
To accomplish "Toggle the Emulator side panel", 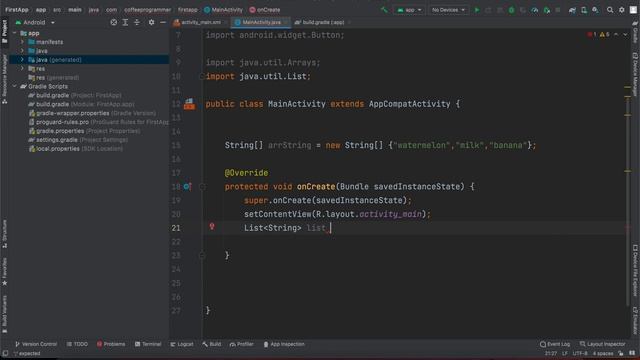I will (636, 320).
